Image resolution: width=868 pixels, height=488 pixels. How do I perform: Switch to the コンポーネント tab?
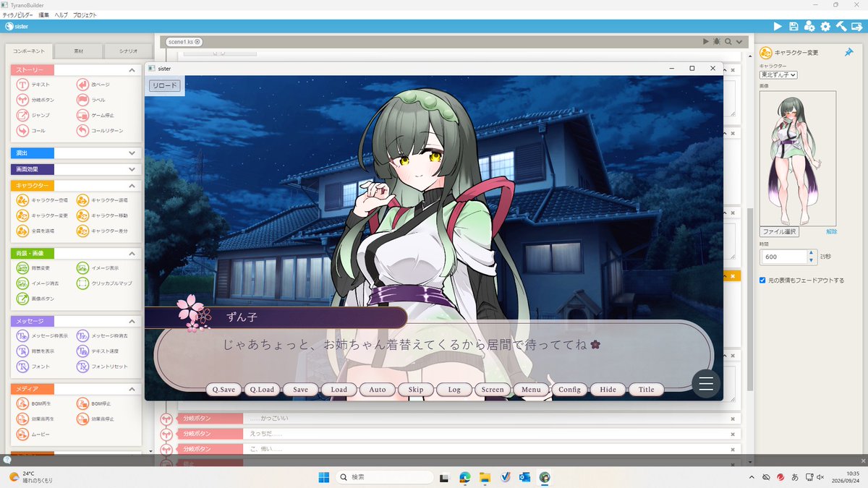pyautogui.click(x=30, y=51)
